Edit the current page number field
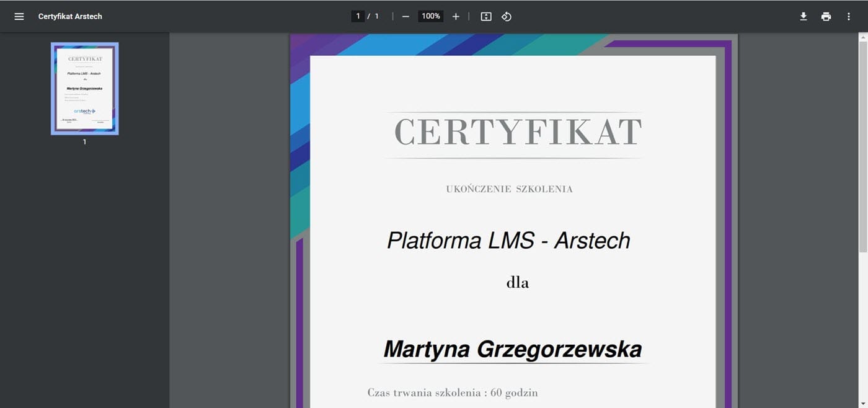This screenshot has height=408, width=868. click(x=358, y=16)
